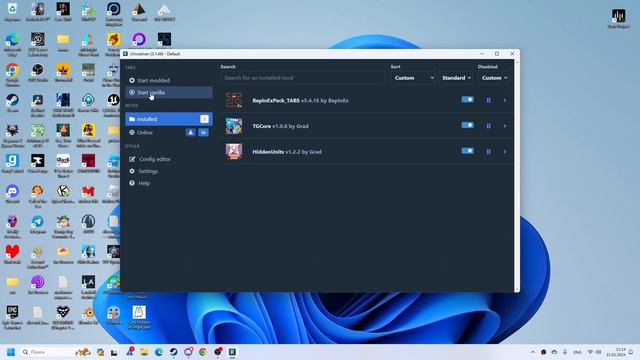Select the Google Chrome desktop shortcut

[x=12, y=75]
